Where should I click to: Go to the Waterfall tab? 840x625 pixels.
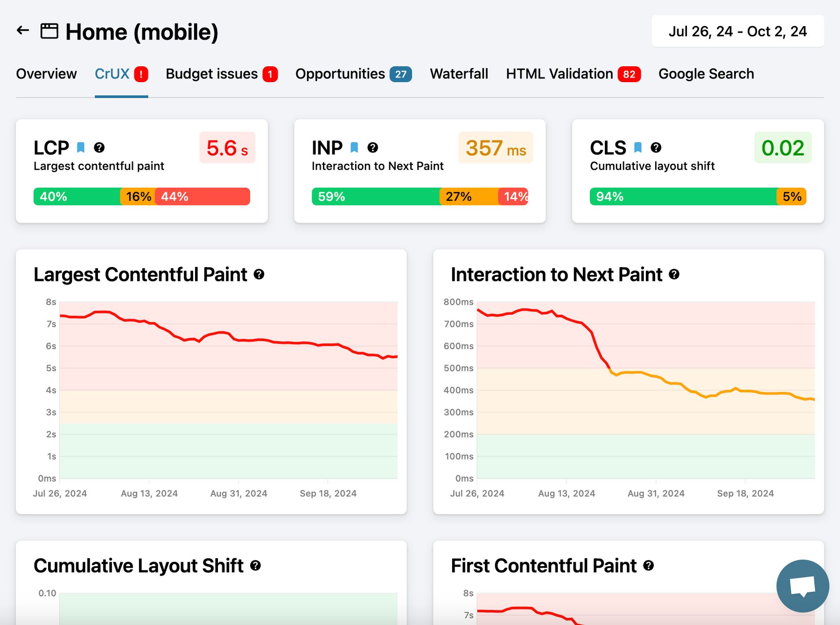point(459,74)
